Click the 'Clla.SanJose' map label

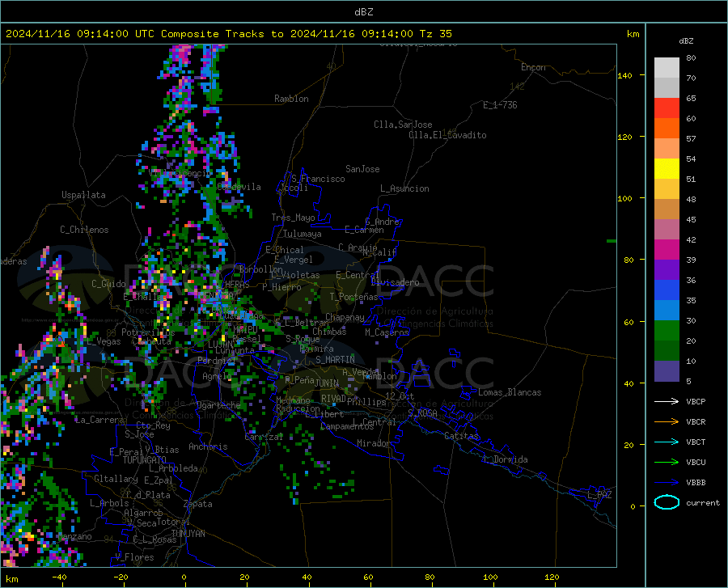pos(403,125)
